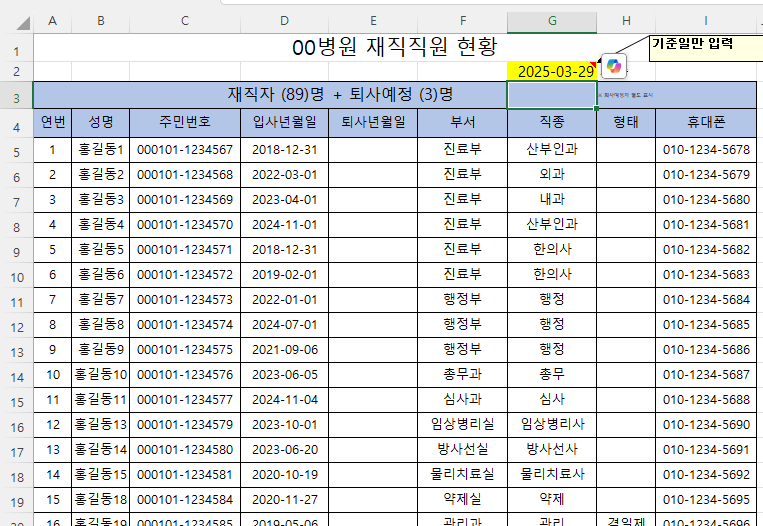Click the Copilot icon beside cell G2
Image resolution: width=763 pixels, height=526 pixels.
[x=614, y=66]
